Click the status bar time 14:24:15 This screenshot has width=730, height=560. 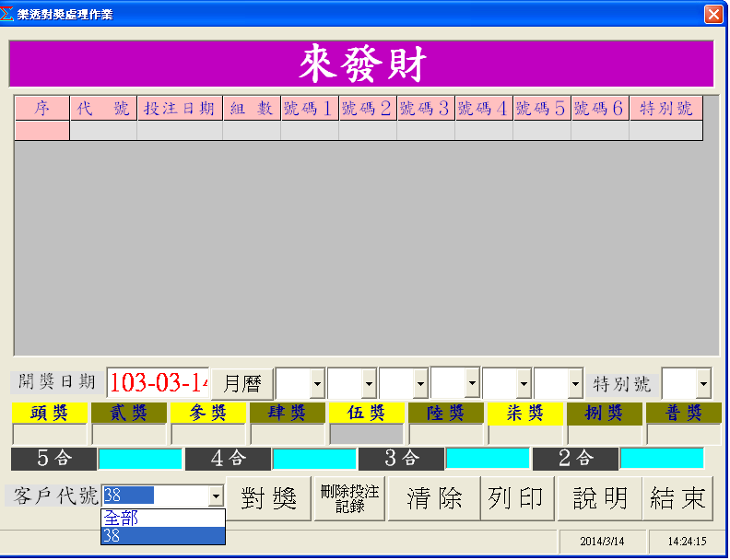(687, 541)
